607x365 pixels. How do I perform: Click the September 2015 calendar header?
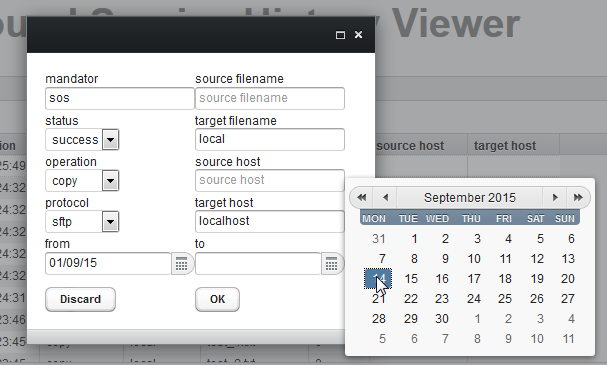point(470,198)
